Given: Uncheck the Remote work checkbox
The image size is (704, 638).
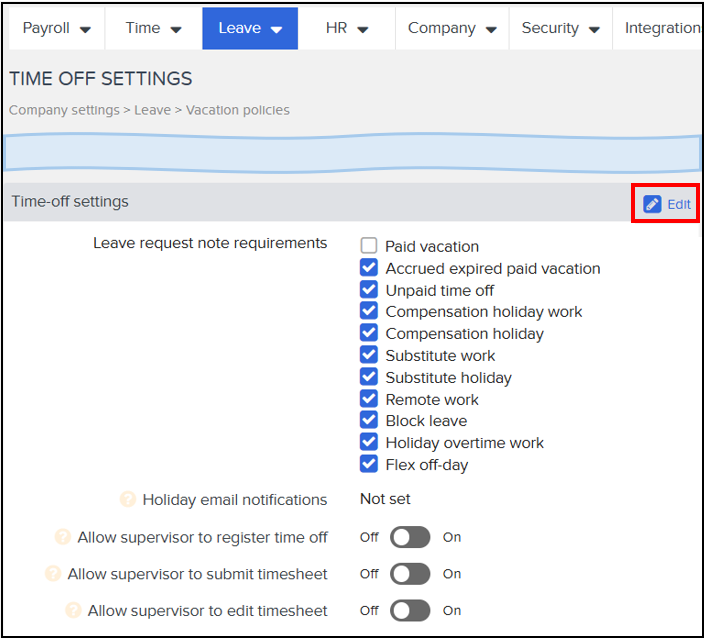Looking at the screenshot, I should click(369, 399).
